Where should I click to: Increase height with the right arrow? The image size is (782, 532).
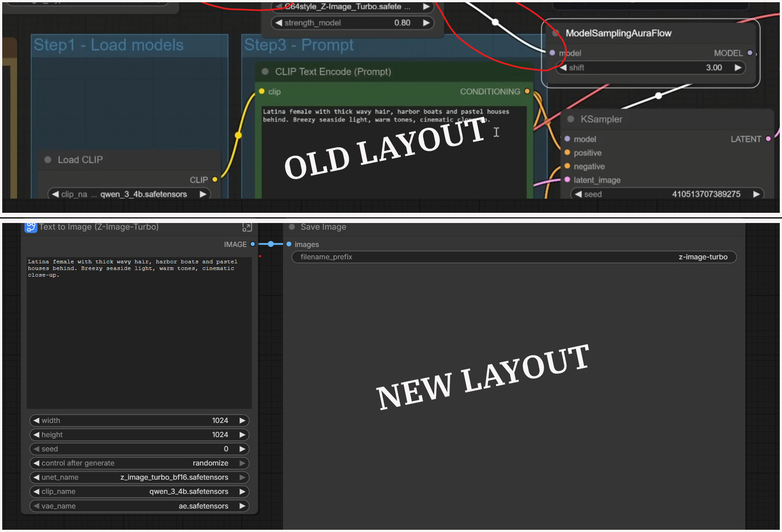[242, 434]
